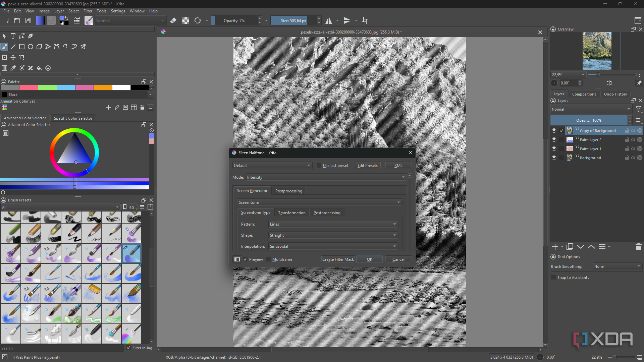This screenshot has width=644, height=362.
Task: Select the Fill bucket tool
Action: [x=39, y=68]
